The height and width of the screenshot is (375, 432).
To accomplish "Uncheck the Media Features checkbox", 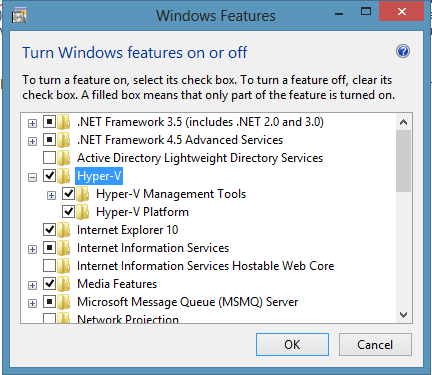I will [x=49, y=284].
